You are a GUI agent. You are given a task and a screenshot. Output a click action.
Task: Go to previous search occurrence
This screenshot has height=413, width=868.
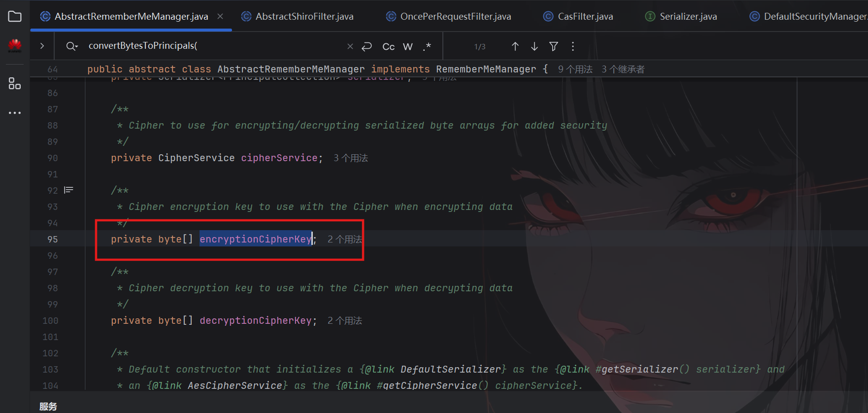[x=515, y=46]
